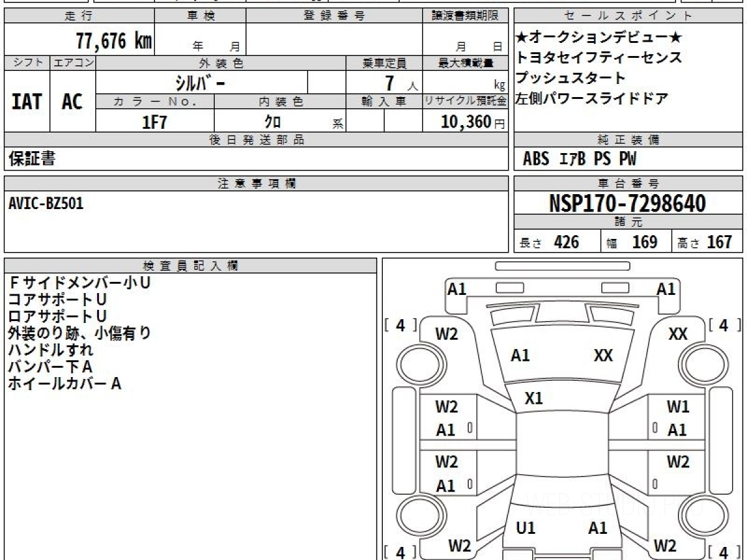Select the A1 mark on the hood
Image resolution: width=747 pixels, height=560 pixels.
(520, 355)
